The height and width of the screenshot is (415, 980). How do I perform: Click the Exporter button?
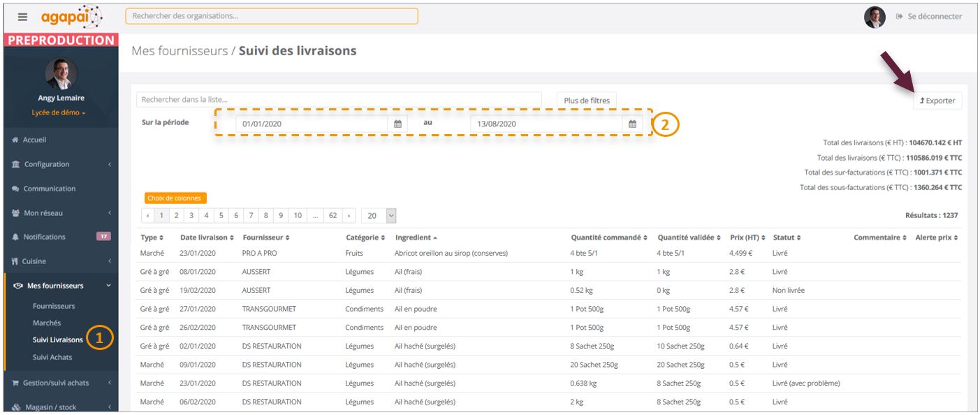point(937,101)
